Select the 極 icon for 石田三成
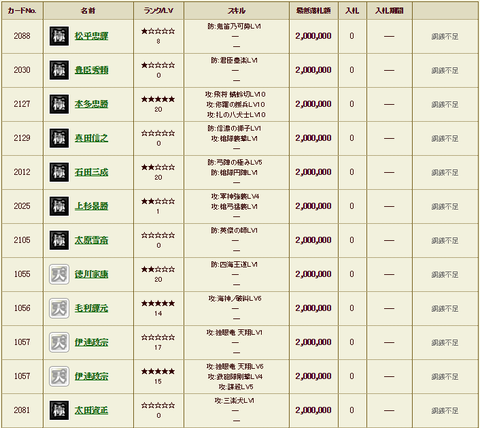The width and height of the screenshot is (480, 428). 59,172
